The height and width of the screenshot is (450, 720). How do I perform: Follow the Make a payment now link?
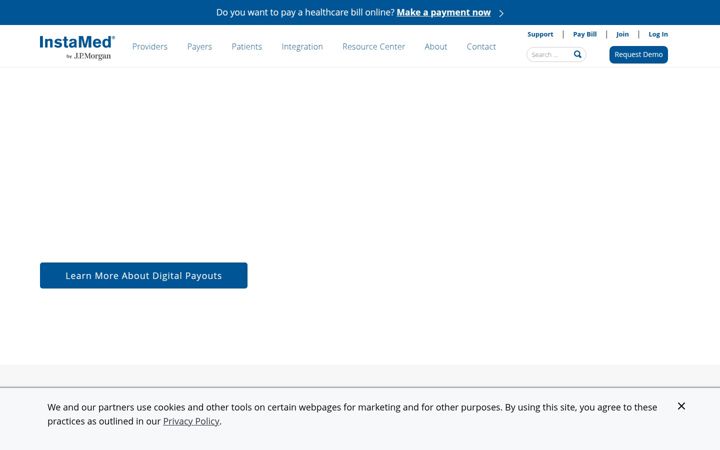[444, 12]
